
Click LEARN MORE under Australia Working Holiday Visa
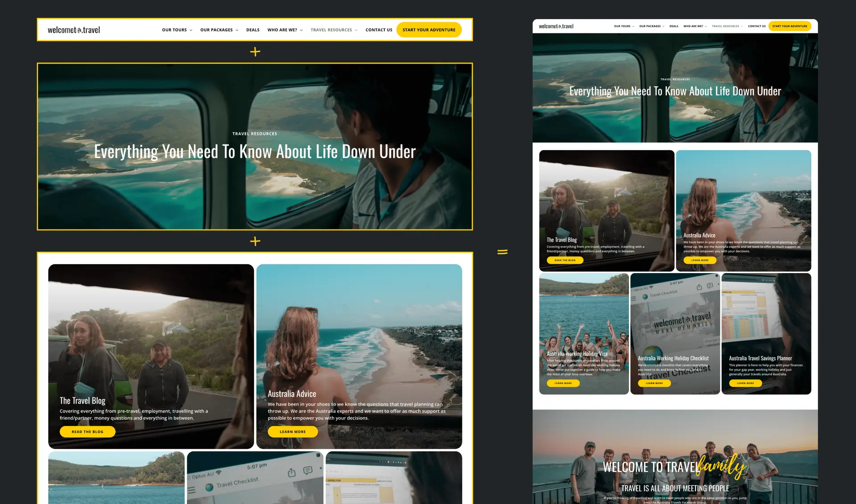point(563,383)
